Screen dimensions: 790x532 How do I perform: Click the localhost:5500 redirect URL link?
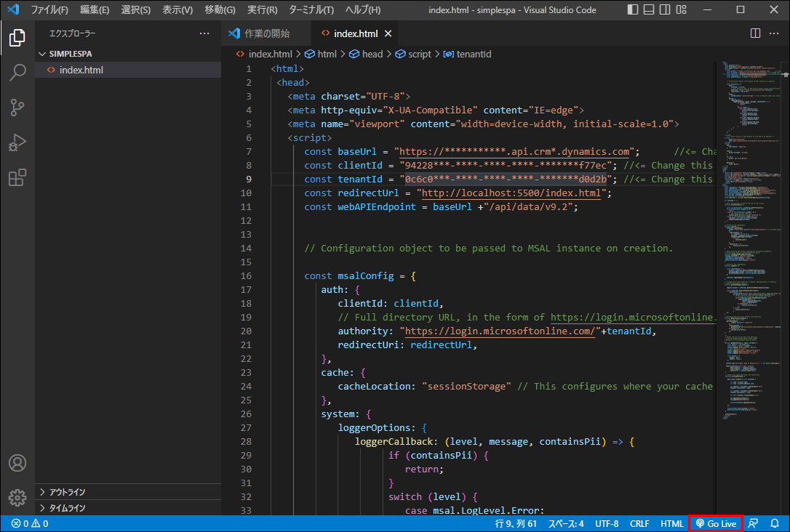[511, 193]
